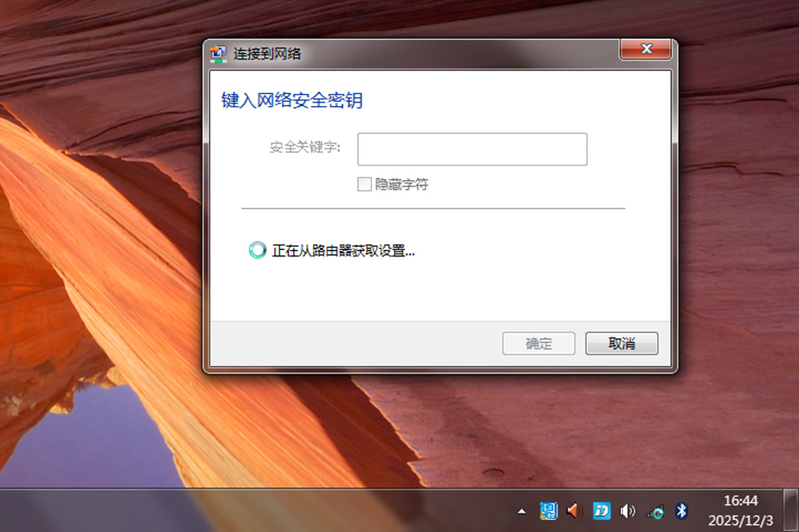
Task: Click the 连接到网络 title bar text
Action: click(267, 54)
